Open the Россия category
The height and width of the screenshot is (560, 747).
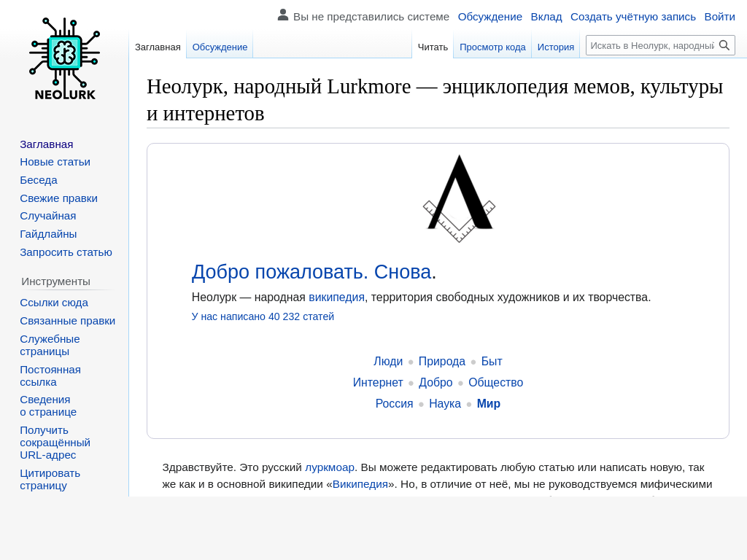pos(394,403)
